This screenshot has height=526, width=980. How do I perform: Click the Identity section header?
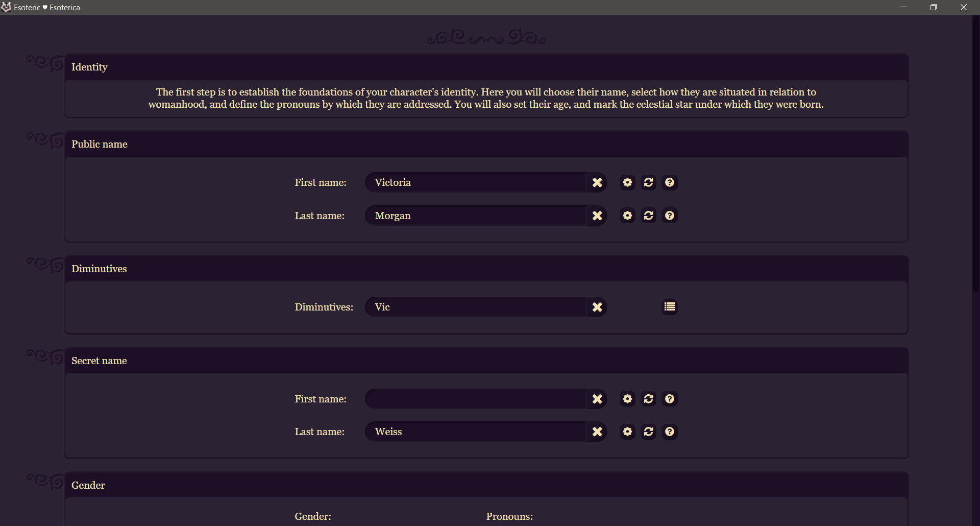click(x=486, y=67)
